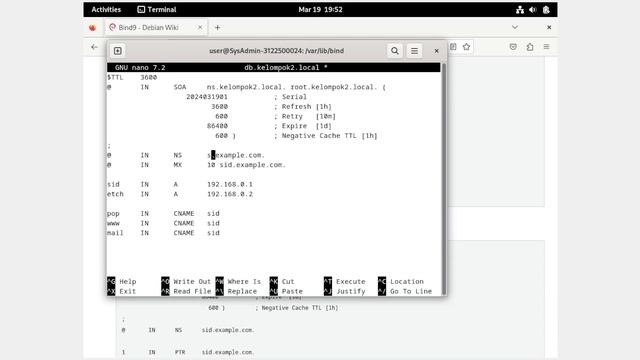The image size is (640, 360).
Task: Toggle Firefox reader view icon
Action: (453, 47)
